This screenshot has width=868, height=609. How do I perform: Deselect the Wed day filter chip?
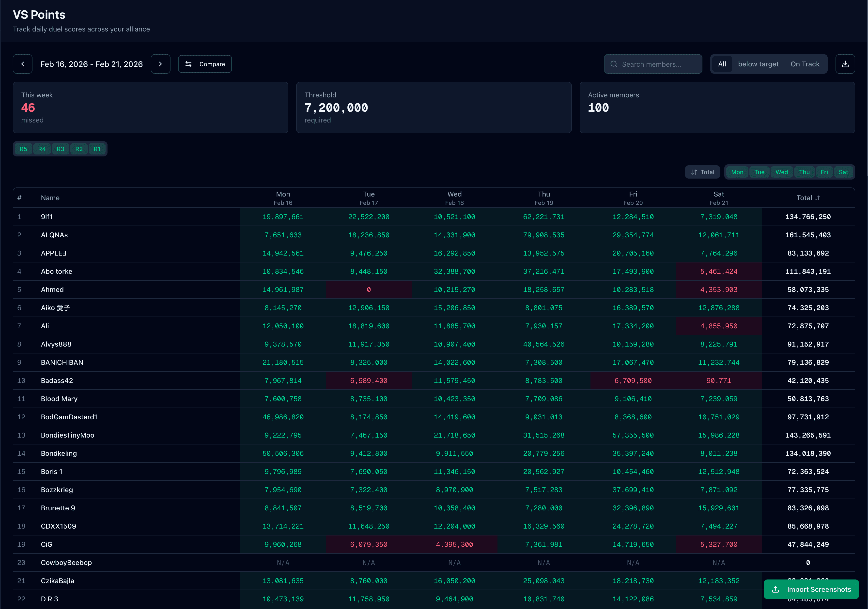pyautogui.click(x=782, y=172)
